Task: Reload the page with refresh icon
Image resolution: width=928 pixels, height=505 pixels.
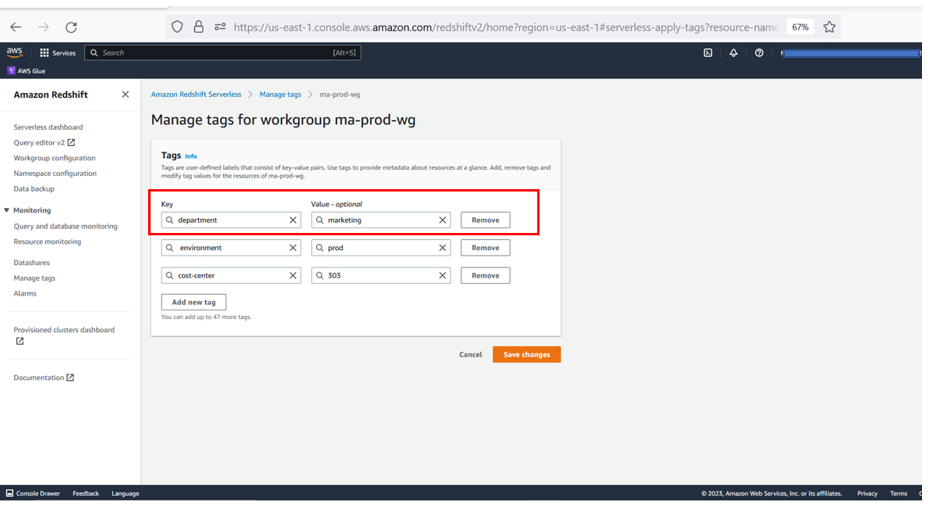Action: pyautogui.click(x=71, y=27)
